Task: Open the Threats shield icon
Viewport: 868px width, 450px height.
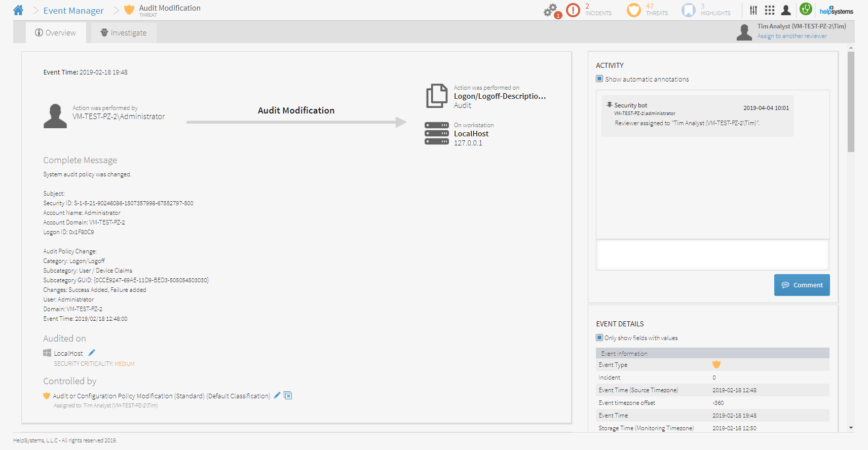Action: pos(633,10)
